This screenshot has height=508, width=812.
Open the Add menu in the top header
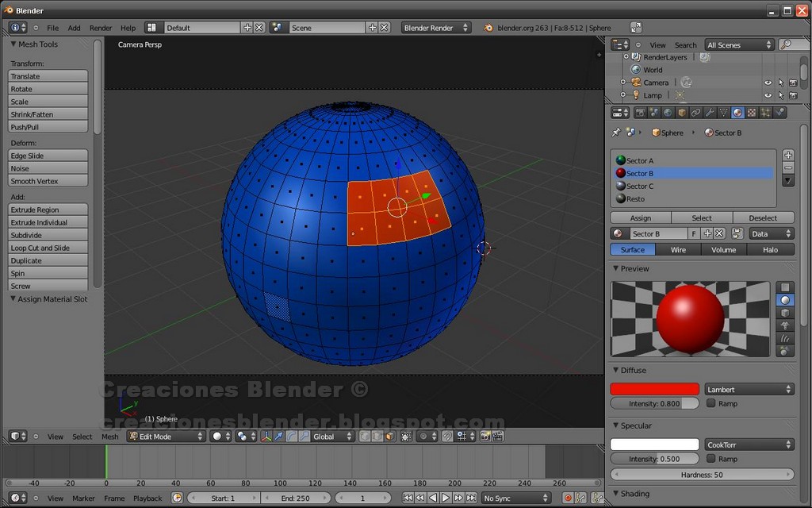74,26
